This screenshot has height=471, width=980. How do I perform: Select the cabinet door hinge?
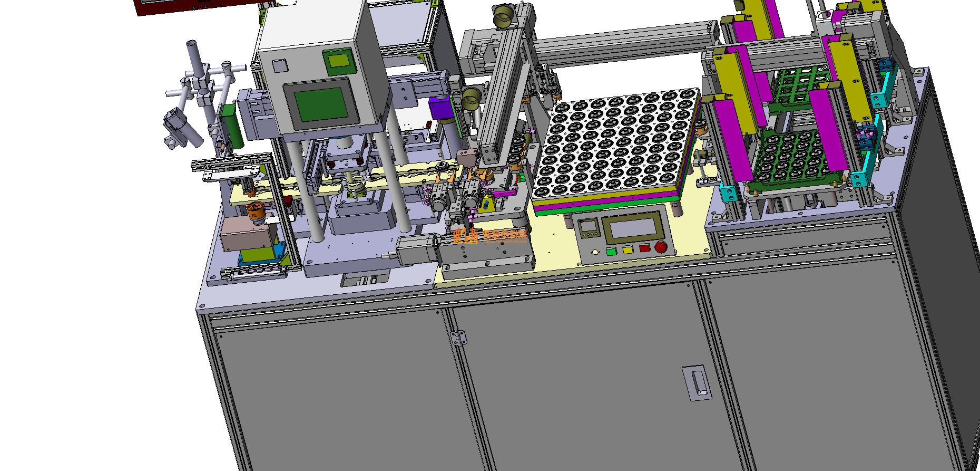457,338
